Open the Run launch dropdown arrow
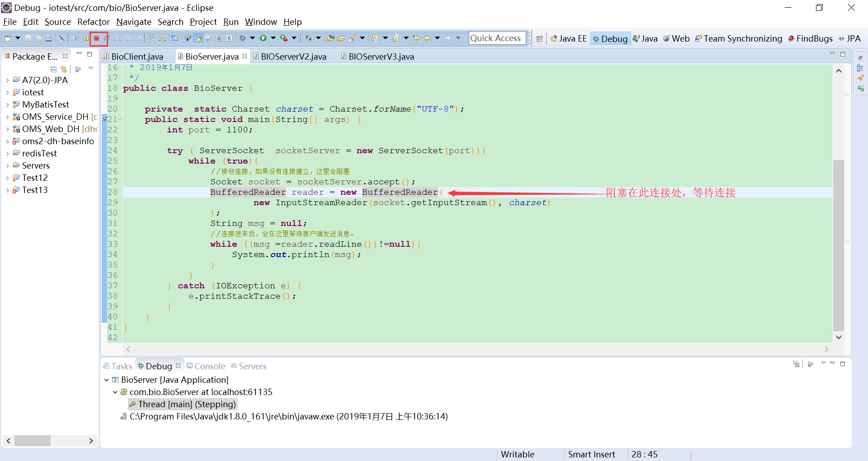The image size is (868, 461). pyautogui.click(x=273, y=38)
